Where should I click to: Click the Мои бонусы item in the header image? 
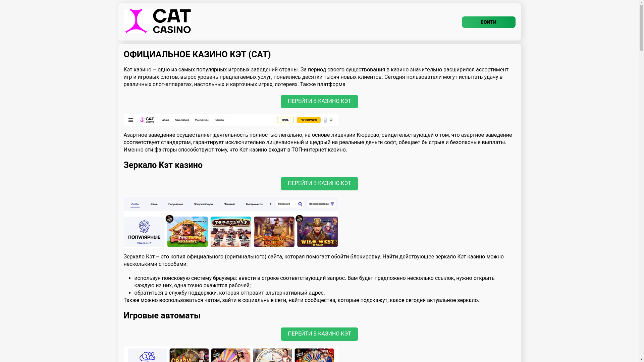(x=202, y=120)
